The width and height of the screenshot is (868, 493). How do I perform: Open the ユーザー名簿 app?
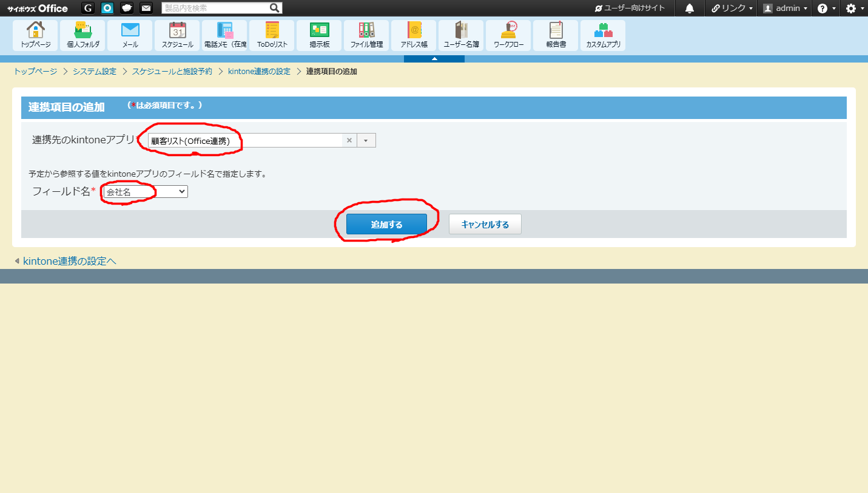point(462,36)
